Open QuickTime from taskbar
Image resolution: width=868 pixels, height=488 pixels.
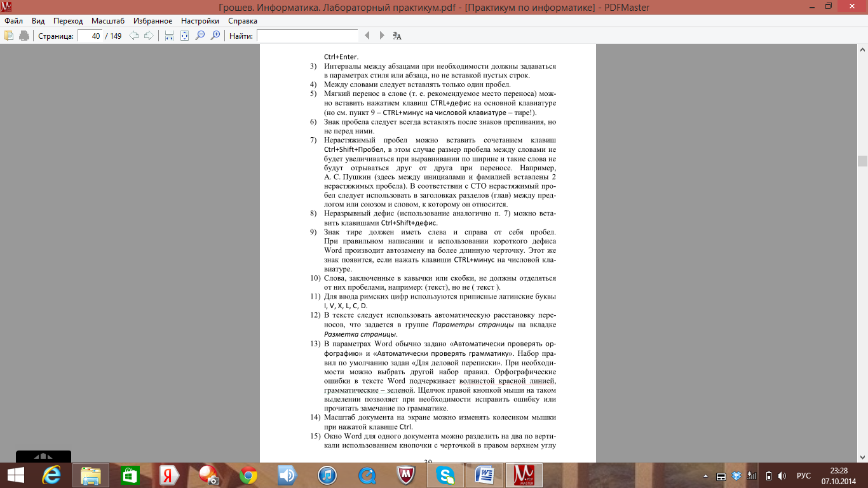[x=366, y=475]
